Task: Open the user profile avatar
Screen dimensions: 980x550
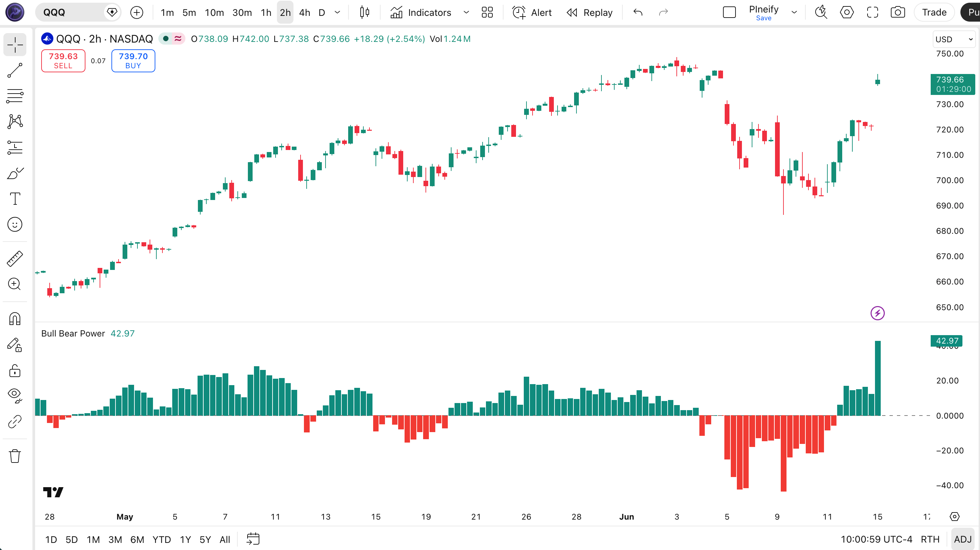Action: pyautogui.click(x=15, y=12)
